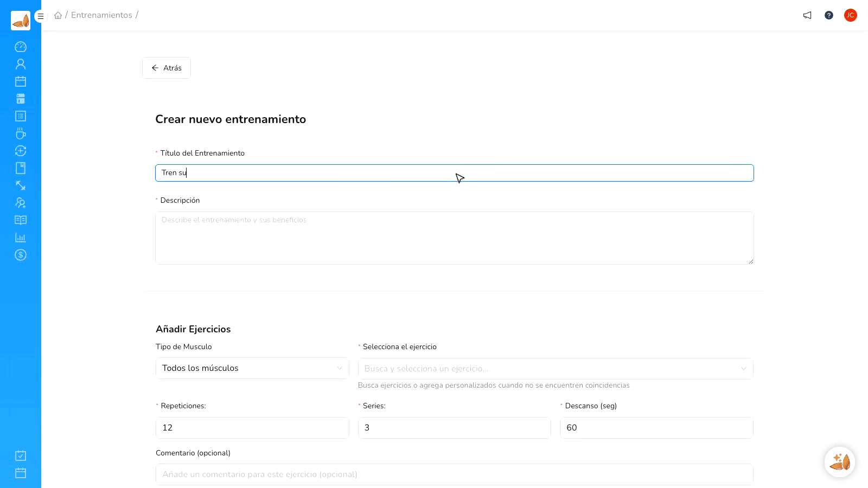Click the fridge-shaped icon in sidebar

click(x=21, y=99)
